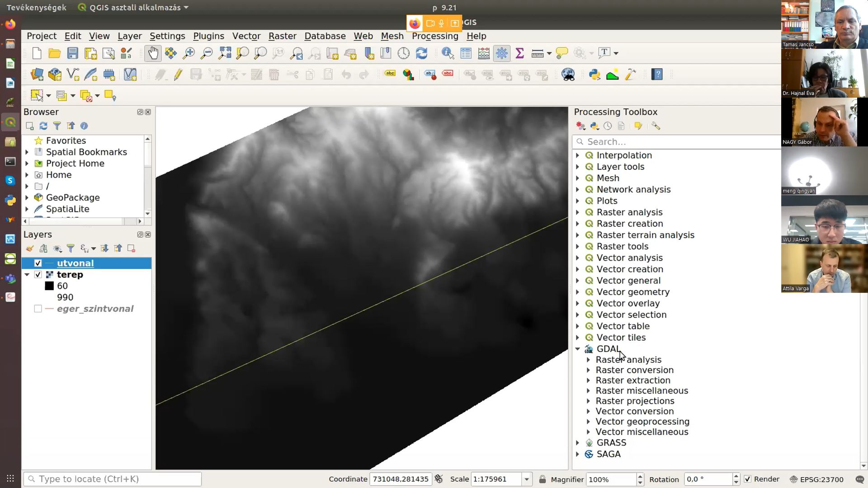Click the Remove Layer icon in Layers panel
Image resolution: width=868 pixels, height=488 pixels.
click(x=131, y=248)
